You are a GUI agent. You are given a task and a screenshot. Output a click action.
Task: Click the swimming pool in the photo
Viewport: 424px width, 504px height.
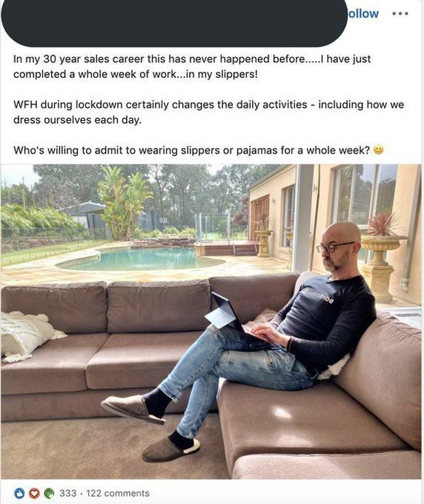coord(141,259)
